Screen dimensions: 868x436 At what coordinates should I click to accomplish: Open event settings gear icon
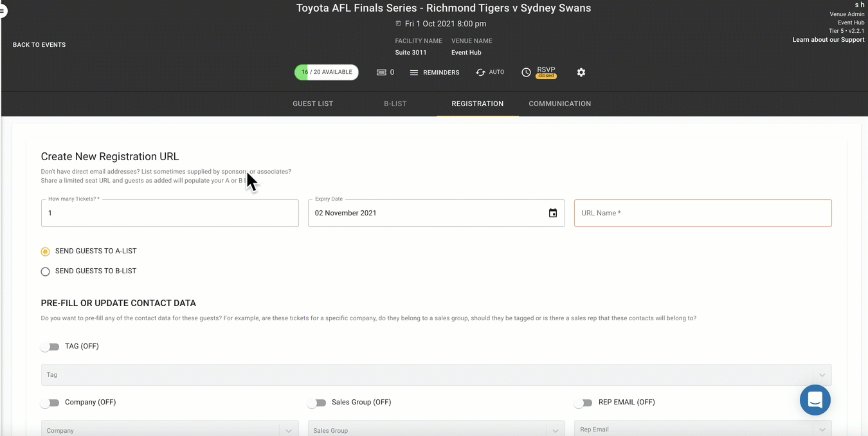581,73
